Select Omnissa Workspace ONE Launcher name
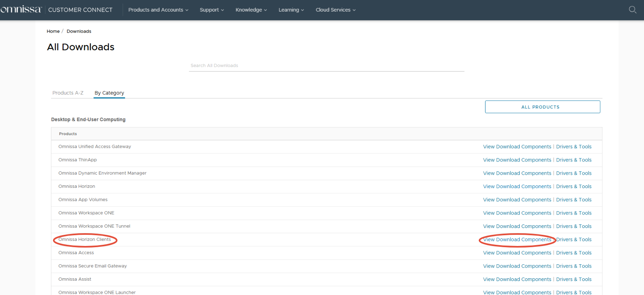Viewport: 644px width, 295px height. pyautogui.click(x=97, y=292)
